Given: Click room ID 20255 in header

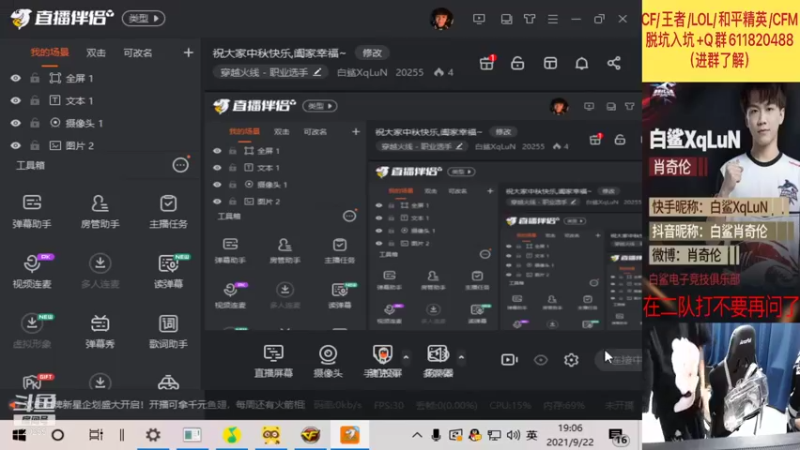Looking at the screenshot, I should [x=410, y=72].
